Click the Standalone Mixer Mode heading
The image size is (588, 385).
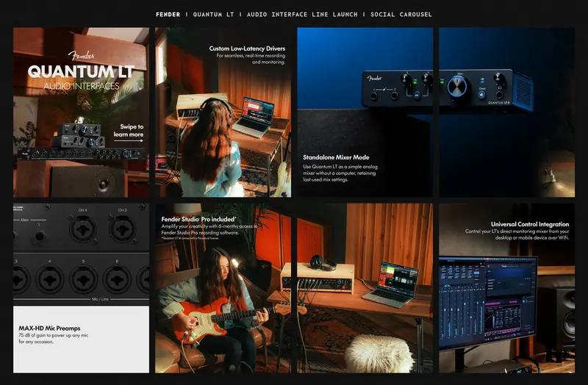[336, 157]
